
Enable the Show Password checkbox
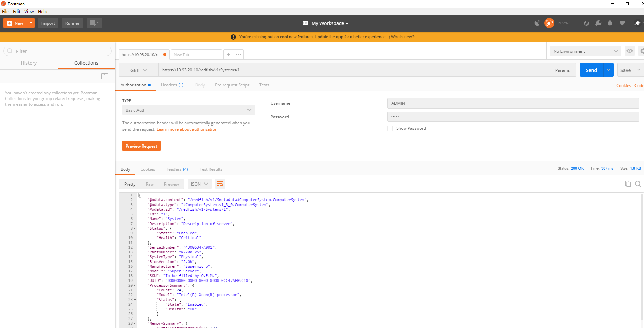390,128
